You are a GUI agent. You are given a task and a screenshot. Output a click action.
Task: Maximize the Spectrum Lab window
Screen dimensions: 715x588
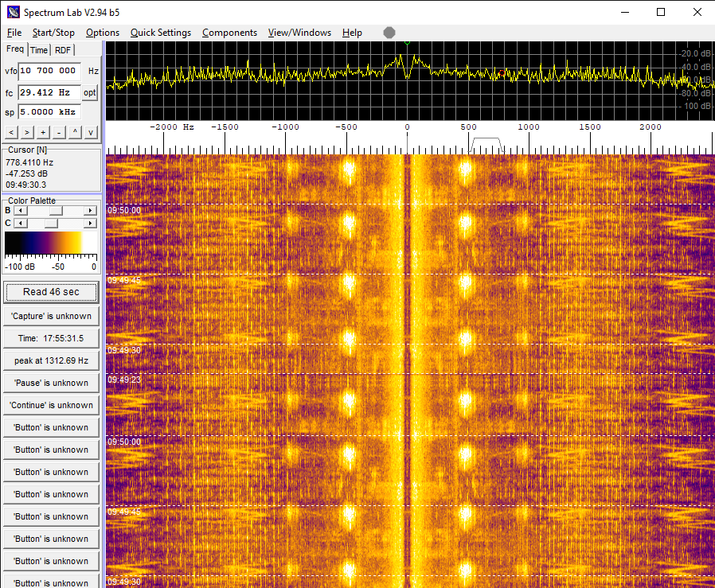(x=661, y=12)
